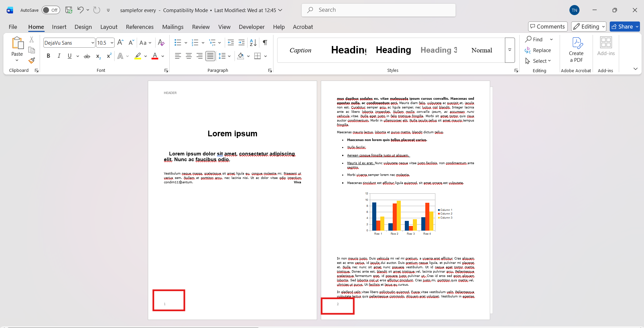Click the bar chart on page 2
644x328 pixels.
tap(409, 214)
